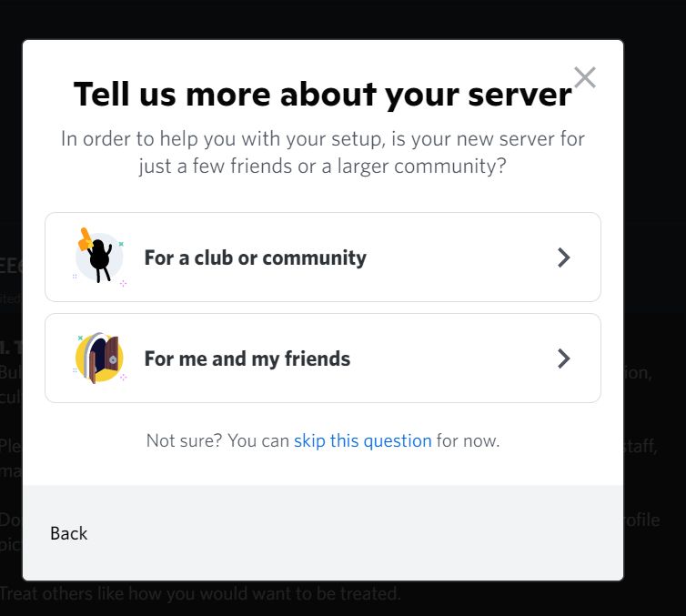686x616 pixels.
Task: Click the open door friends illustration
Action: (99, 358)
